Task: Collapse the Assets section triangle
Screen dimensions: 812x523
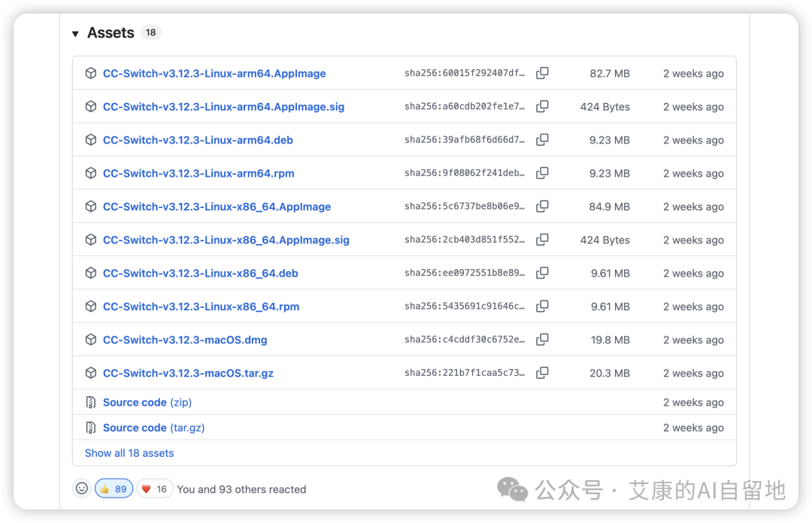Action: 76,34
